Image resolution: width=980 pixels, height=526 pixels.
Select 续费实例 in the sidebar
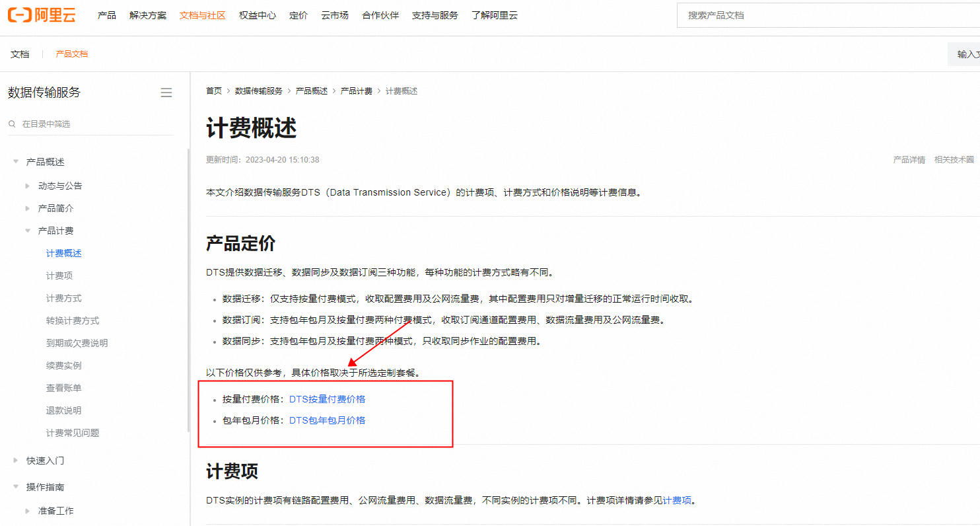point(64,366)
